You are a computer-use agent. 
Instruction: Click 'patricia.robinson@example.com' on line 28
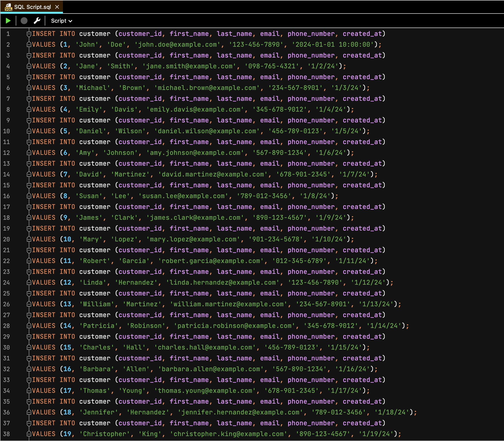pos(235,326)
